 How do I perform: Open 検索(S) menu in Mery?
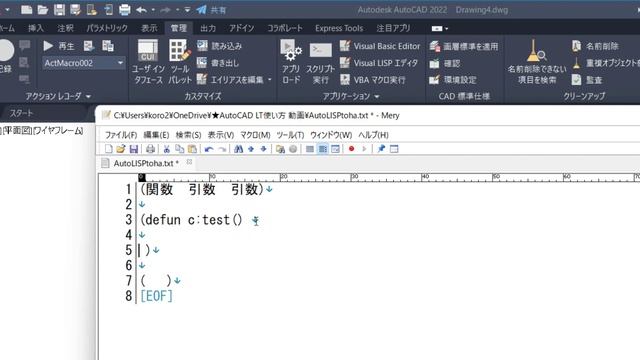point(189,135)
